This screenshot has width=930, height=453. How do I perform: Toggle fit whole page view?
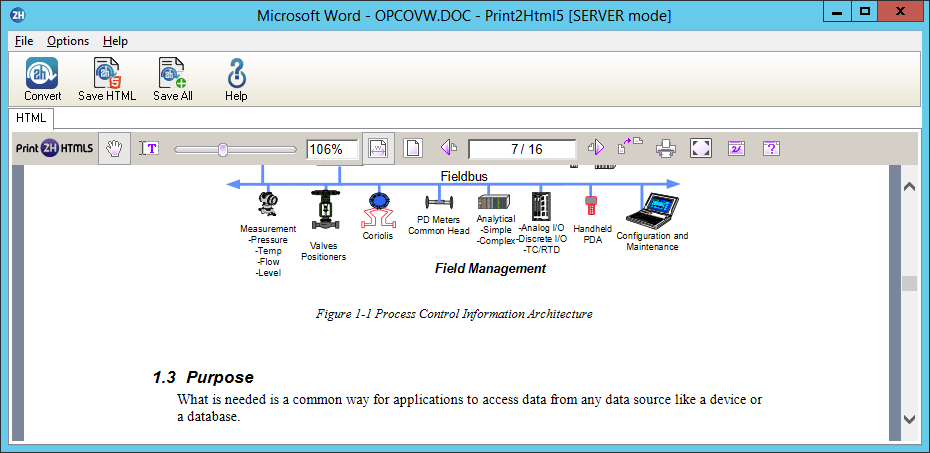coord(413,148)
